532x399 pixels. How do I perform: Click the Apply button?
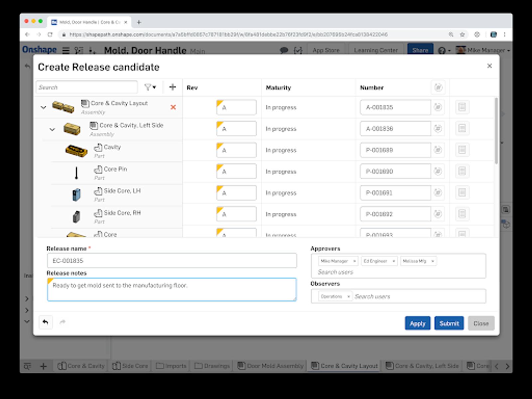tap(417, 323)
